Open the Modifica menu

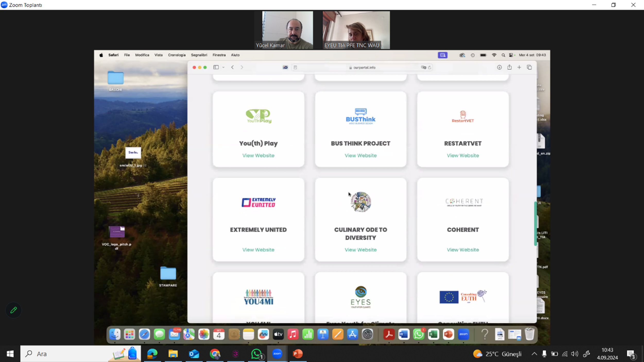[x=142, y=55]
